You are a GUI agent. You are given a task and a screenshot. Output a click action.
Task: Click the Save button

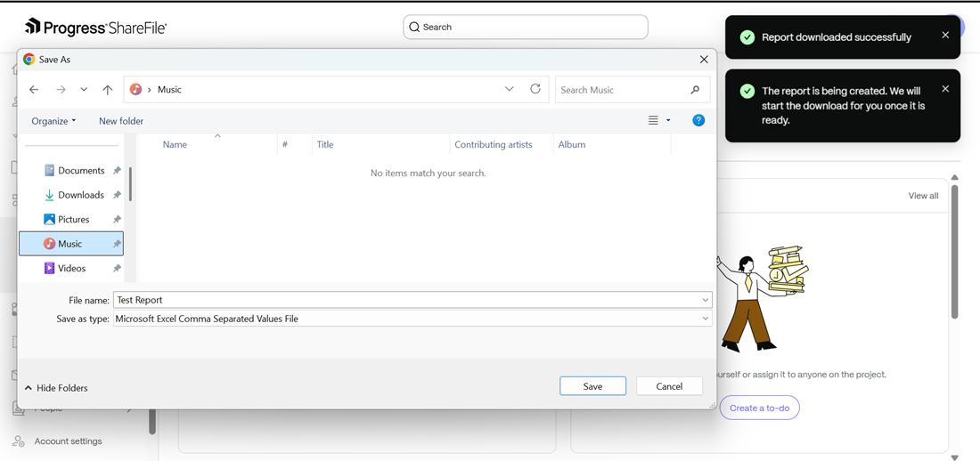pos(592,386)
